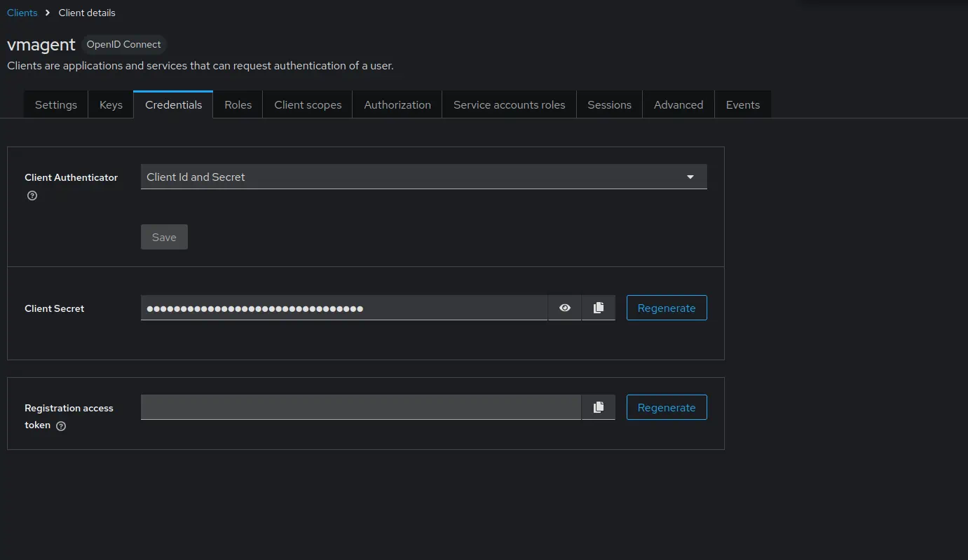Copy the Client Secret to clipboard
This screenshot has height=560, width=968.
click(598, 308)
